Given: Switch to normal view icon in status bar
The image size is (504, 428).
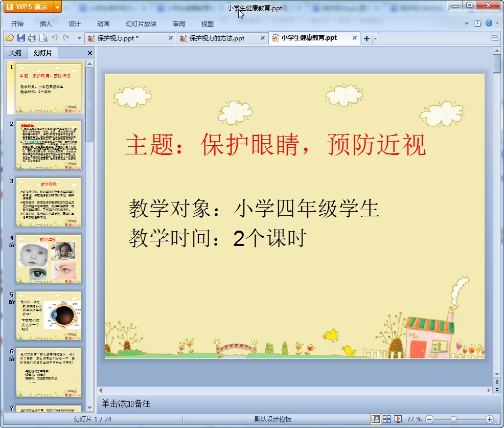Looking at the screenshot, I should click(x=375, y=419).
